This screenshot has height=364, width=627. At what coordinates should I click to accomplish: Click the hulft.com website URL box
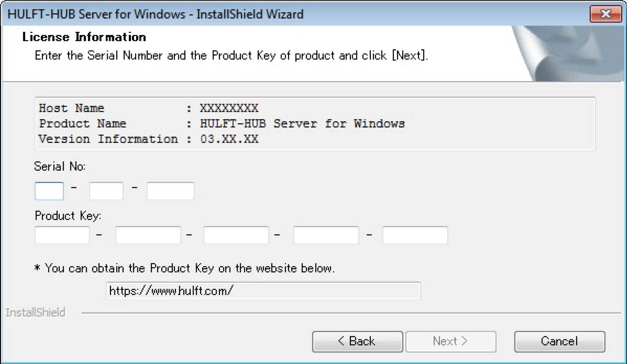(x=263, y=291)
